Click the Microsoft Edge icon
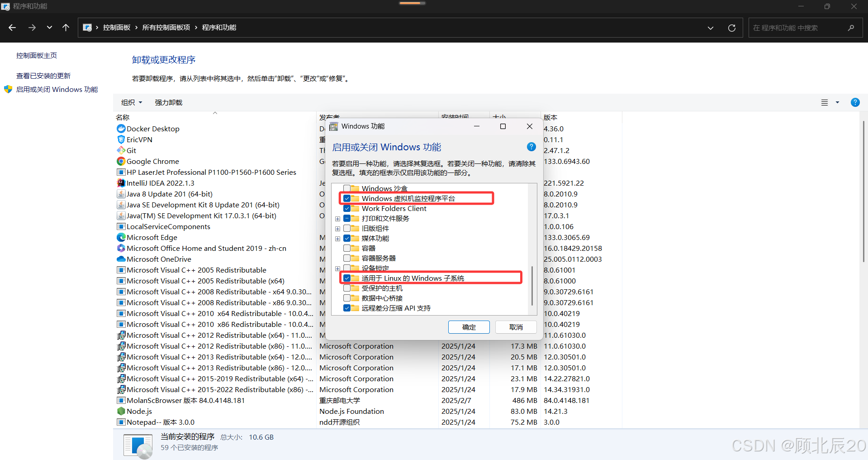Screen dimensions: 868x460 [x=121, y=237]
